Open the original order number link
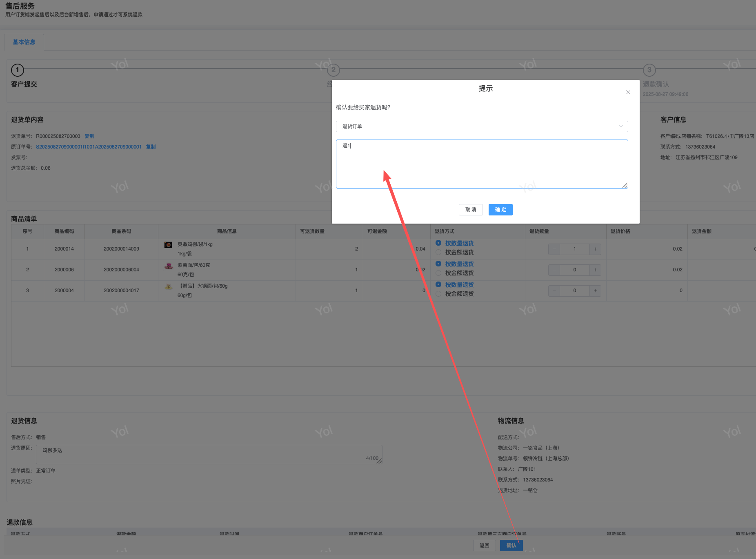This screenshot has height=559, width=756. [x=89, y=147]
